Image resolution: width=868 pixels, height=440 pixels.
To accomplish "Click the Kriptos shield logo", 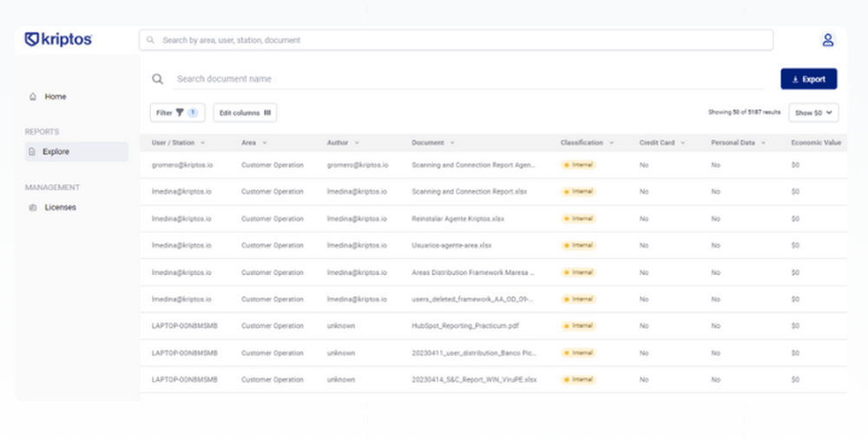I will tap(32, 39).
